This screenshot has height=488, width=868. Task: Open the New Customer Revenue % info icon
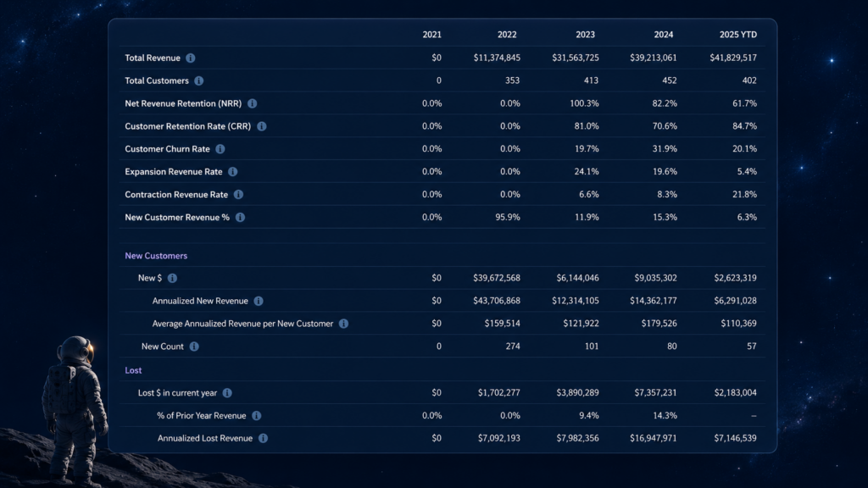coord(240,218)
